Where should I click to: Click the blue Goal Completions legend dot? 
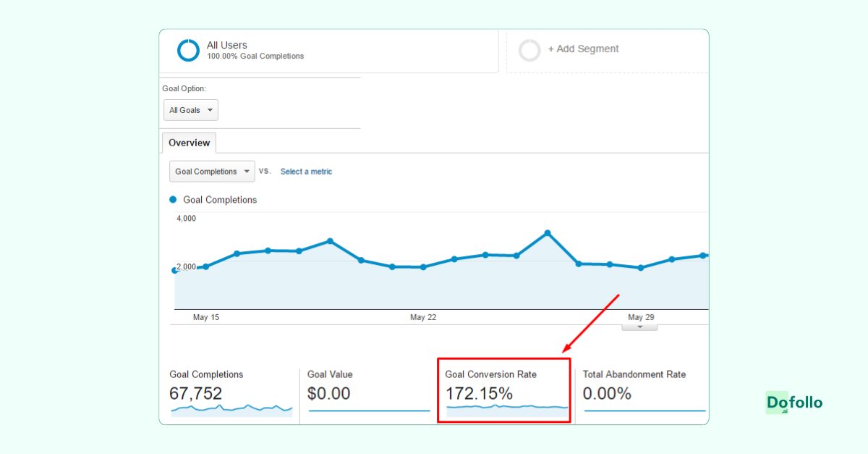pos(173,199)
